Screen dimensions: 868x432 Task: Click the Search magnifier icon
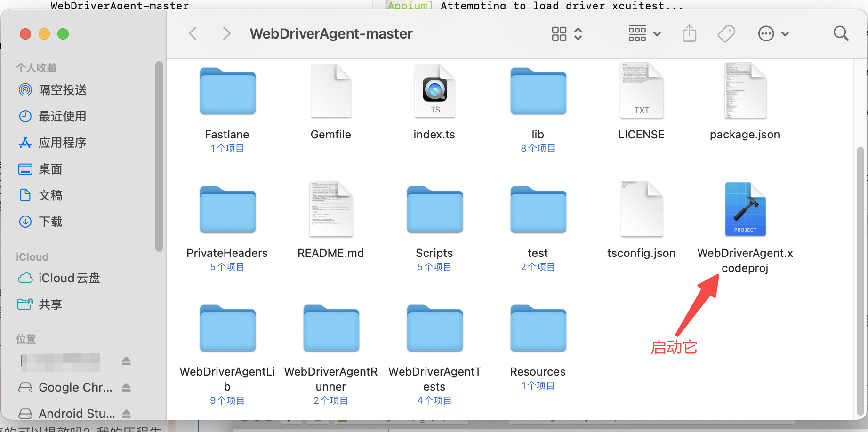[841, 33]
